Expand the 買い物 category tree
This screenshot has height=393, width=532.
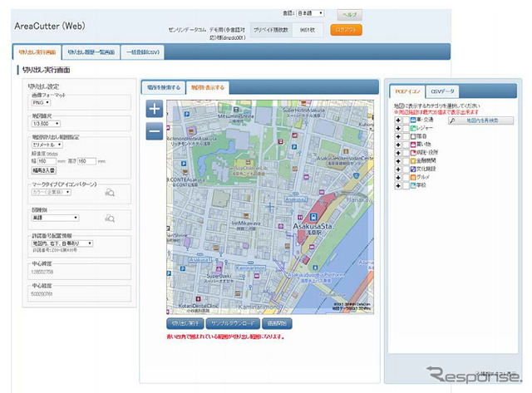[x=398, y=145]
